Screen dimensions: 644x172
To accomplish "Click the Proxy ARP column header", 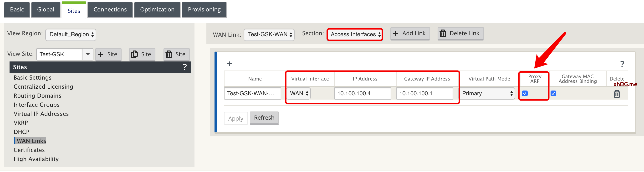I will [x=535, y=79].
